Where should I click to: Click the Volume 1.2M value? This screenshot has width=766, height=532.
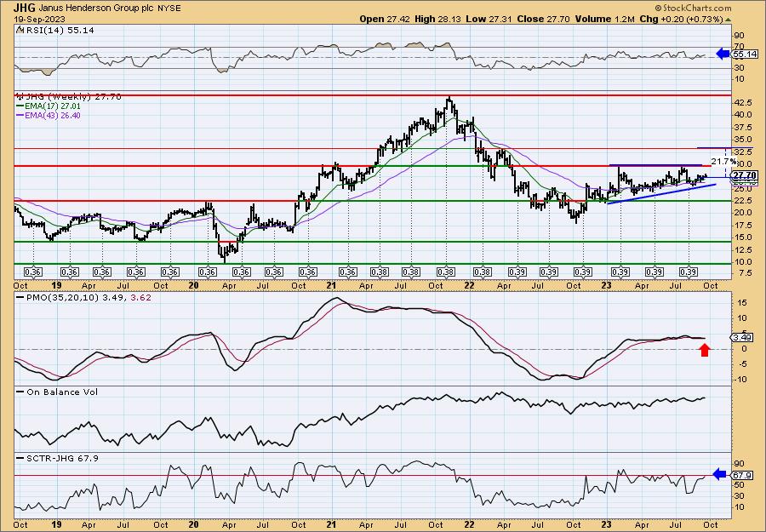point(604,19)
